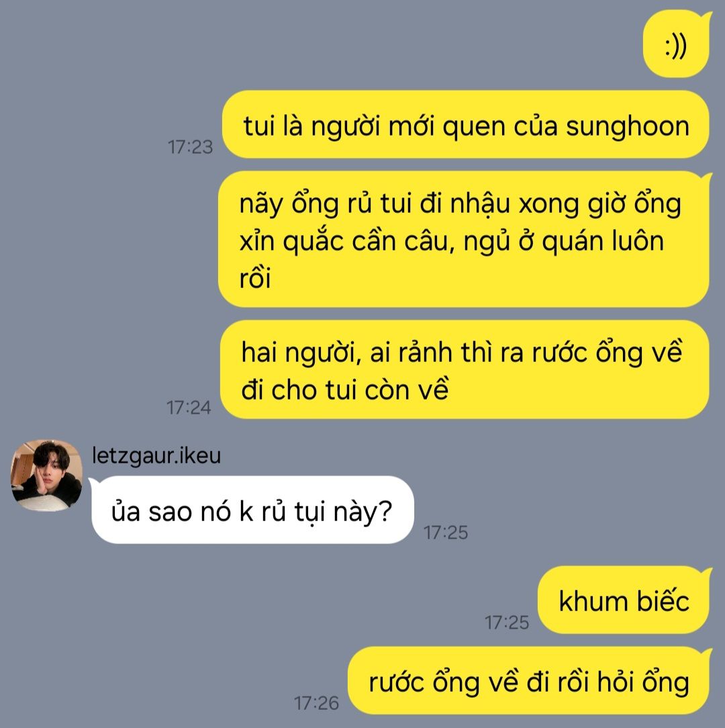This screenshot has width=725, height=728.
Task: Tap the 17:23 timestamp
Action: pos(190,147)
